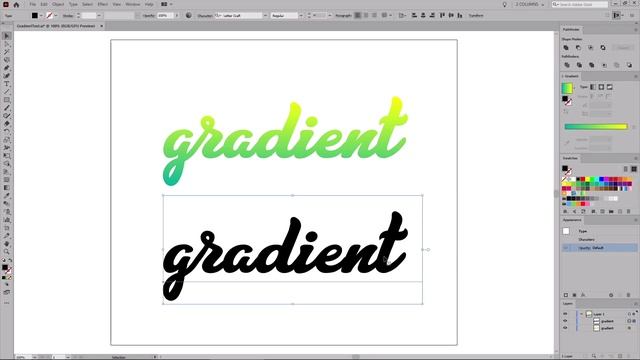The image size is (640, 360).
Task: Open the stroke color dropdown in control bar
Action: click(x=56, y=16)
